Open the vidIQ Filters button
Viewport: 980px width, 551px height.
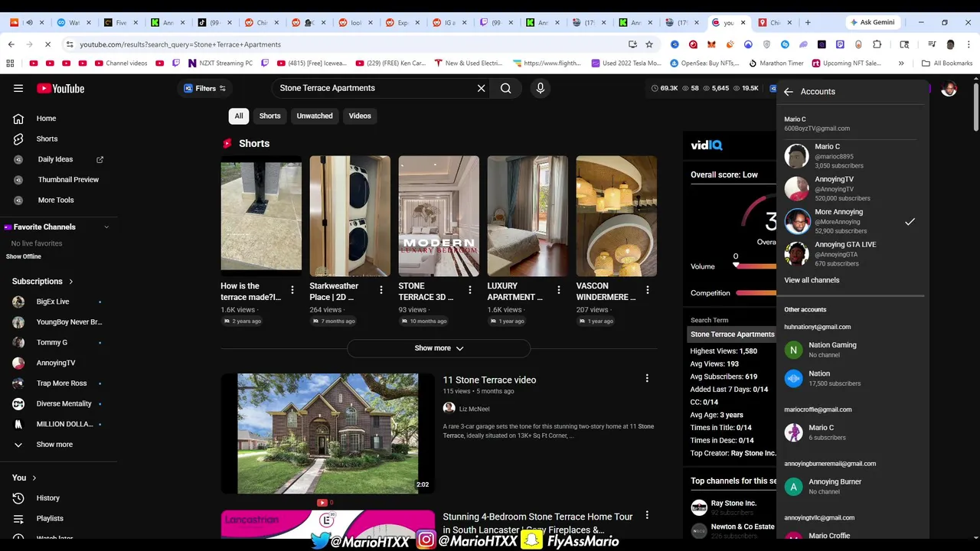pyautogui.click(x=204, y=88)
